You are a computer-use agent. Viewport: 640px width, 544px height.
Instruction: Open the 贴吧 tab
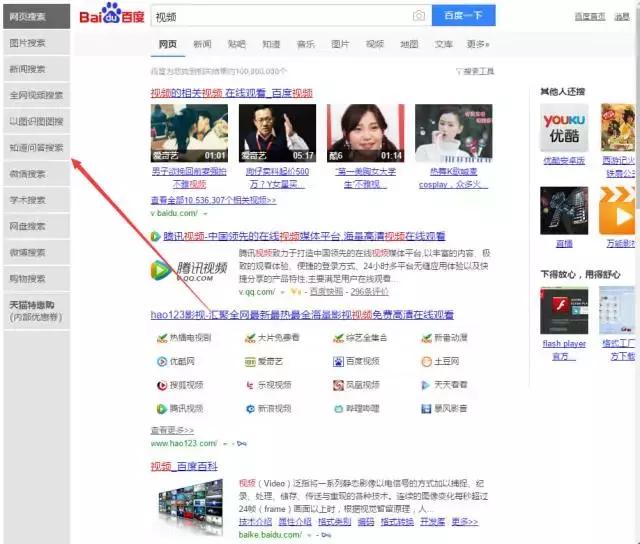[237, 44]
